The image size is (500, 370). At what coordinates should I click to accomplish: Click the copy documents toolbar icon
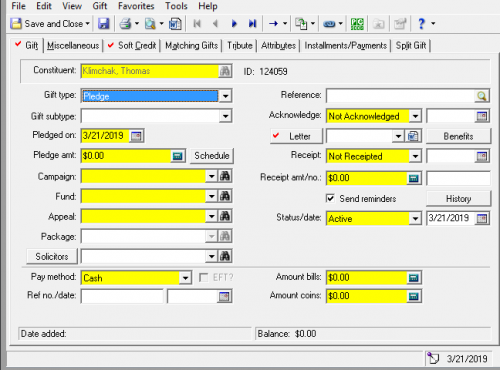point(301,24)
